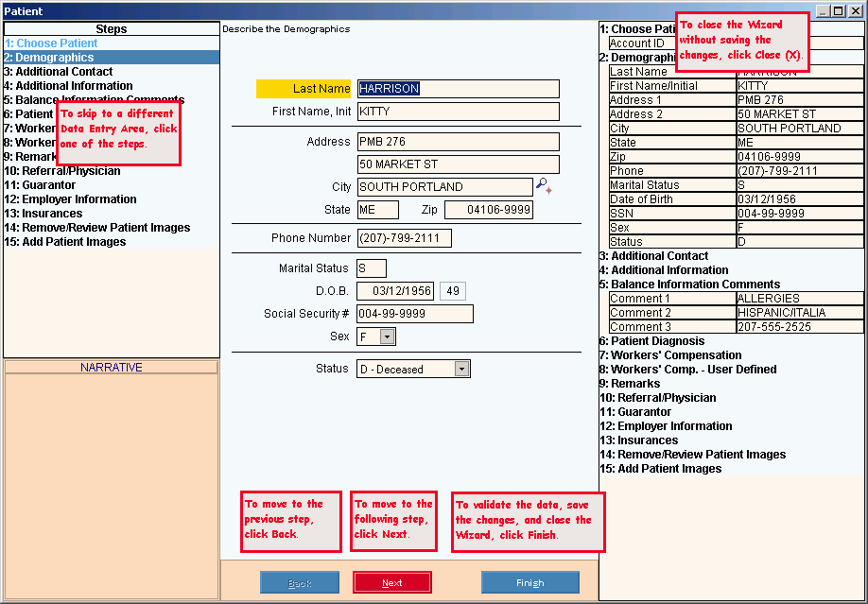Click the Zip field 04106-9999
This screenshot has width=868, height=604.
pyautogui.click(x=489, y=210)
